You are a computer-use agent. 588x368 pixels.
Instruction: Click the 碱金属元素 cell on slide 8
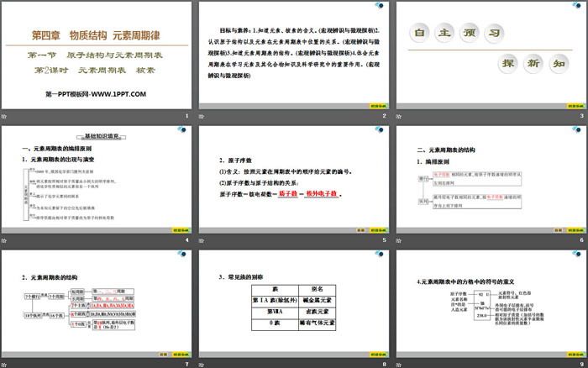318,301
